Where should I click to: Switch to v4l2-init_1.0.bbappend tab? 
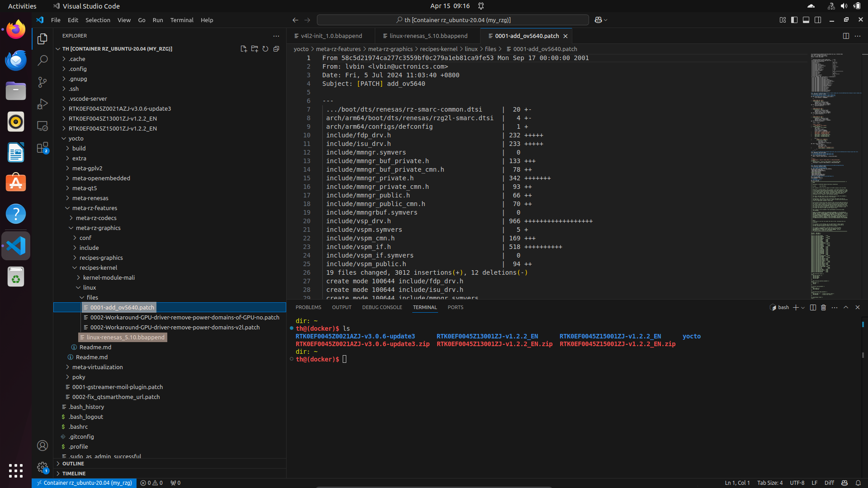(331, 36)
